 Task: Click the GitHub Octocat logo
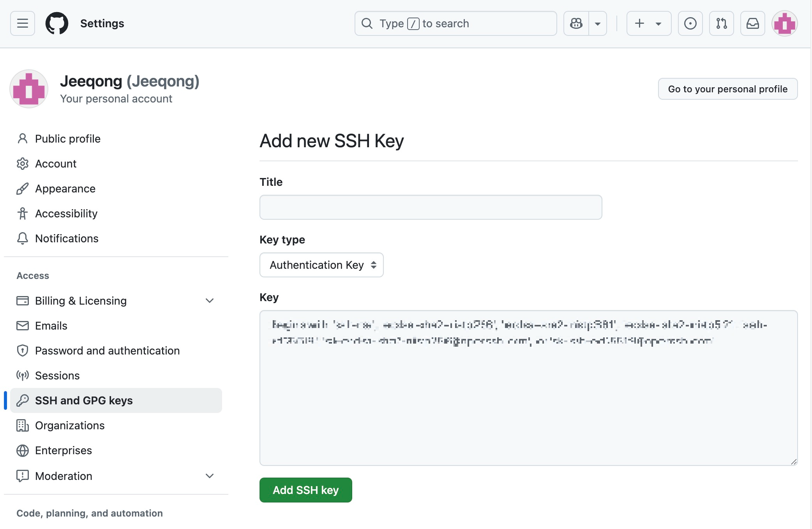click(x=57, y=23)
